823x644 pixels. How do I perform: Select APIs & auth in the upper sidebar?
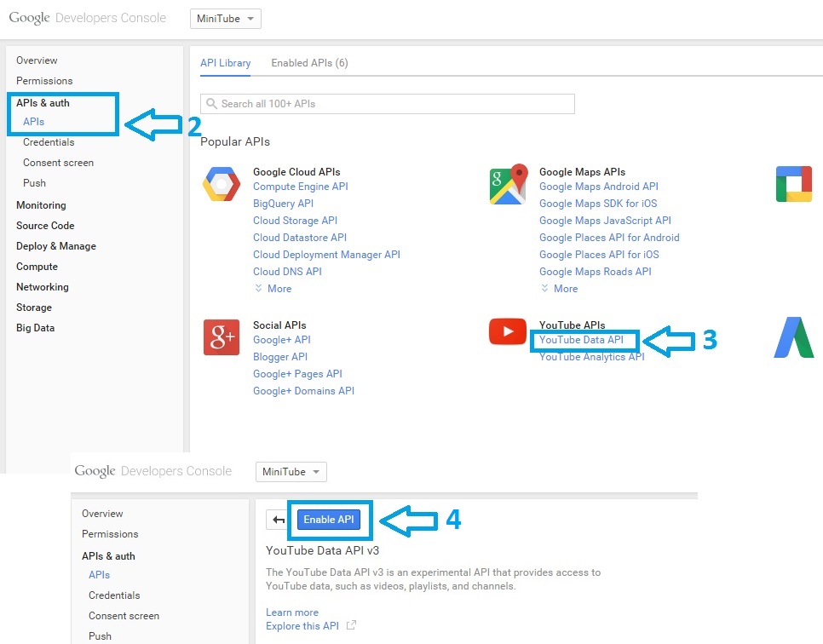tap(43, 103)
